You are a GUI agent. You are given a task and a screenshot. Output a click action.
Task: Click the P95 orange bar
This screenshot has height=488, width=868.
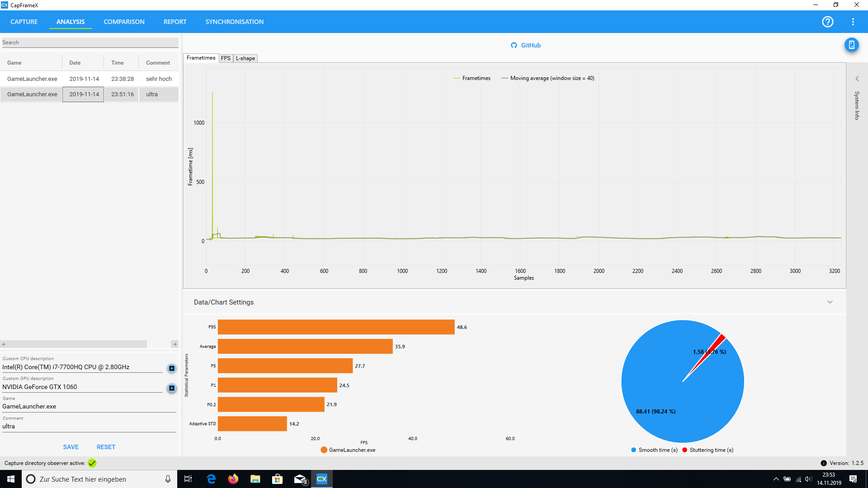point(336,327)
